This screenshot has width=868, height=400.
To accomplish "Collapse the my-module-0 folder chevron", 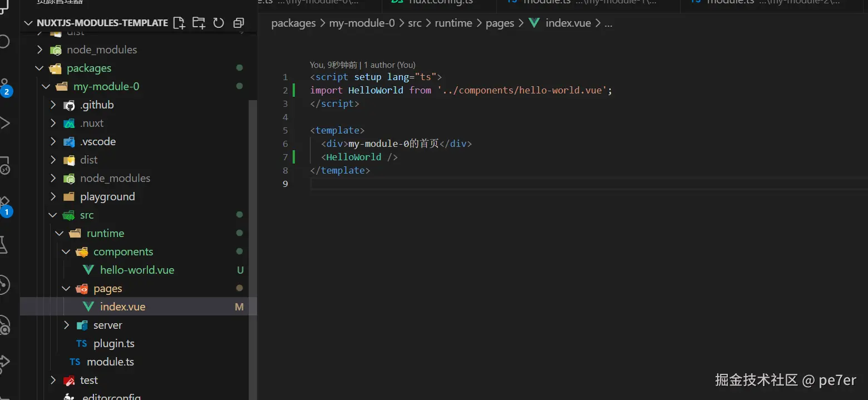I will coord(46,87).
